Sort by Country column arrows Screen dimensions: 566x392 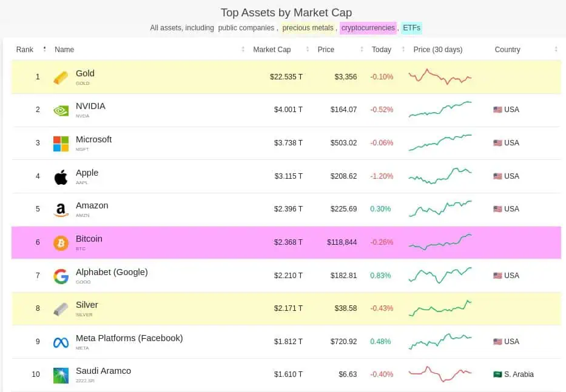click(556, 50)
